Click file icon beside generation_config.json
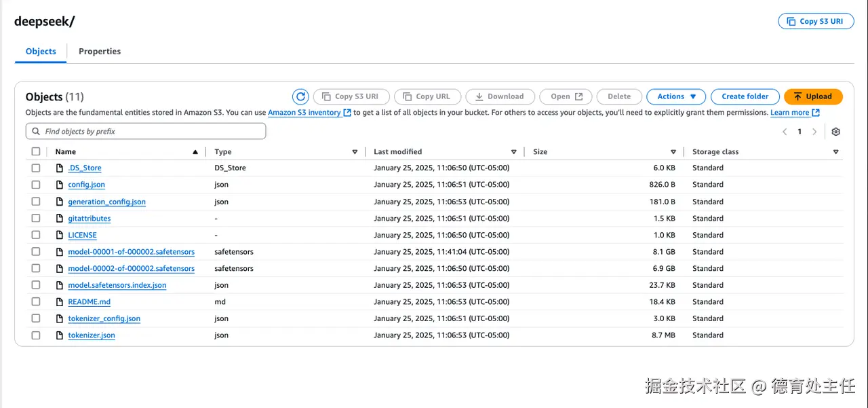Viewport: 868px width, 408px height. coord(60,202)
